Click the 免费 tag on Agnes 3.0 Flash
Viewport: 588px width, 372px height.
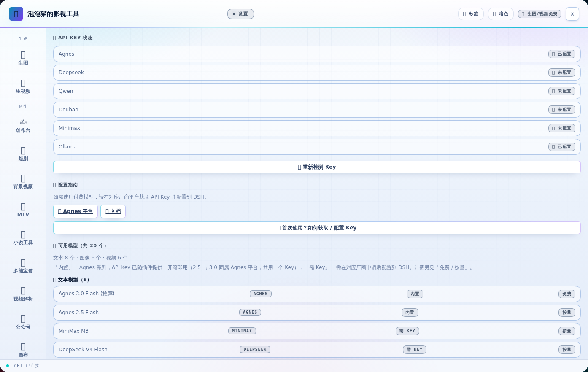tap(567, 294)
